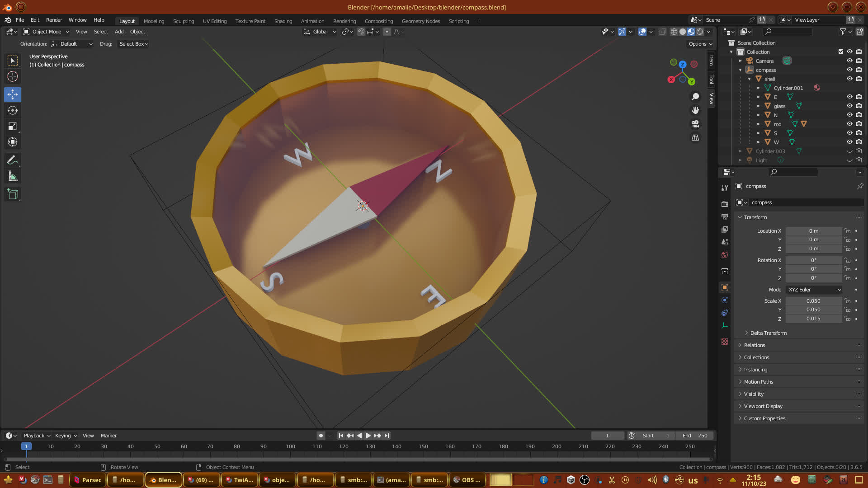Viewport: 868px width, 488px height.
Task: Click frame 100 on the timeline
Action: (x=290, y=446)
